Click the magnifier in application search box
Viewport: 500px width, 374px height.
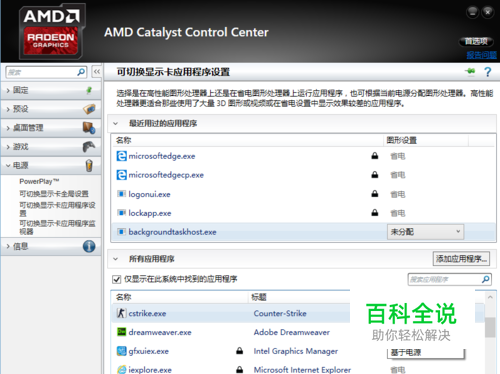tap(486, 279)
